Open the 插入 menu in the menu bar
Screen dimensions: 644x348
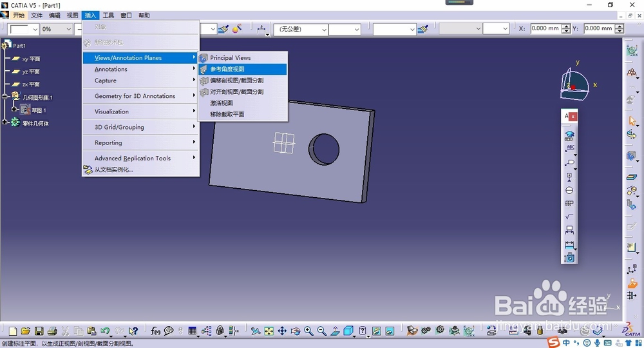[x=90, y=15]
